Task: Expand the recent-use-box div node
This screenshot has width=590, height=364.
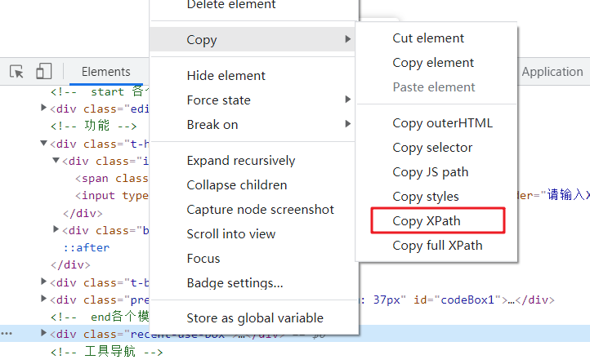Action: [x=44, y=334]
